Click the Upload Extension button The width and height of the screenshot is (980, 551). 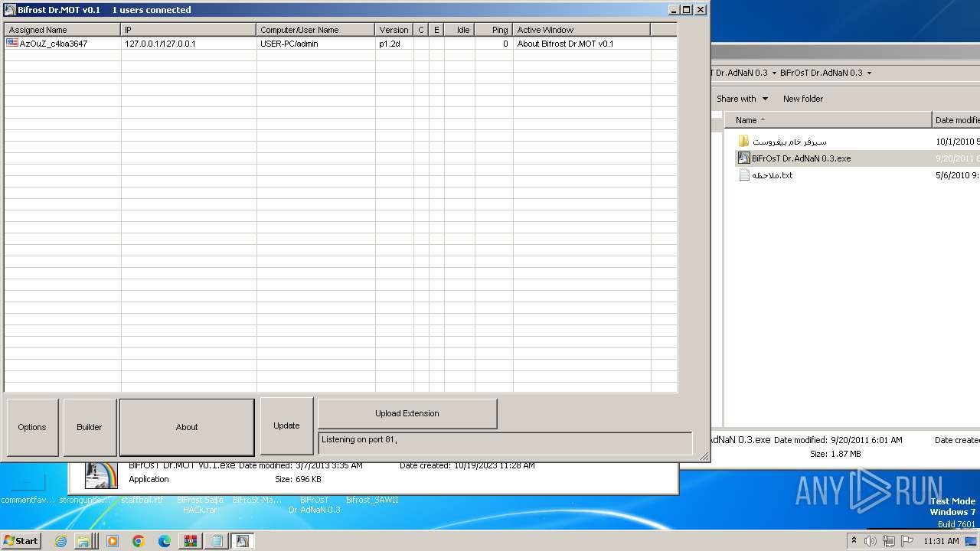407,413
